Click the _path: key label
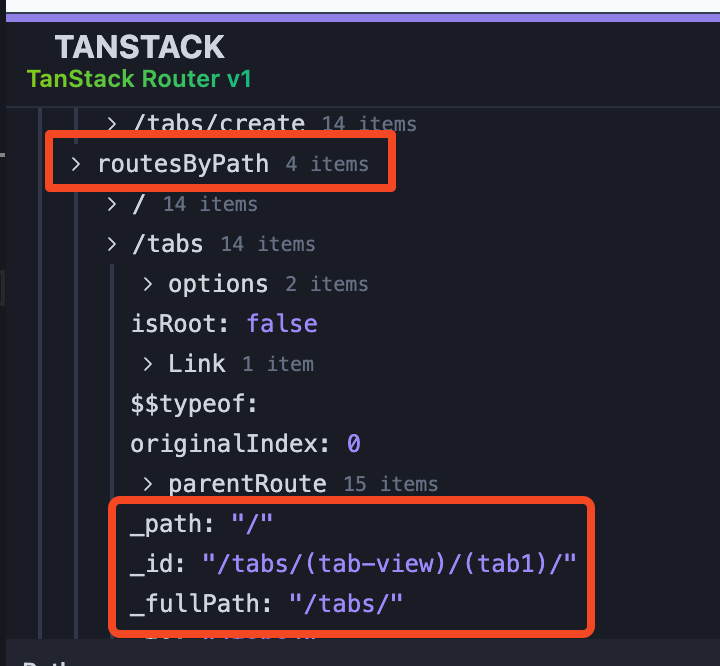The image size is (720, 666). pyautogui.click(x=172, y=524)
